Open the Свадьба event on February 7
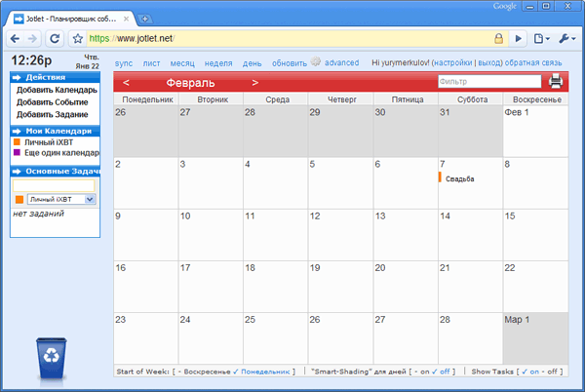This screenshot has height=392, width=585. (x=459, y=178)
